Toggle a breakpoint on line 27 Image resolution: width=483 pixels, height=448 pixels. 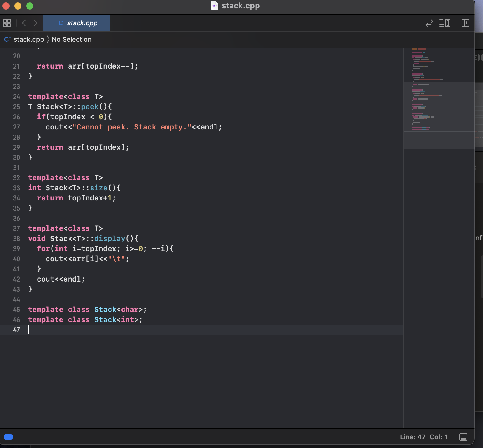pyautogui.click(x=16, y=127)
